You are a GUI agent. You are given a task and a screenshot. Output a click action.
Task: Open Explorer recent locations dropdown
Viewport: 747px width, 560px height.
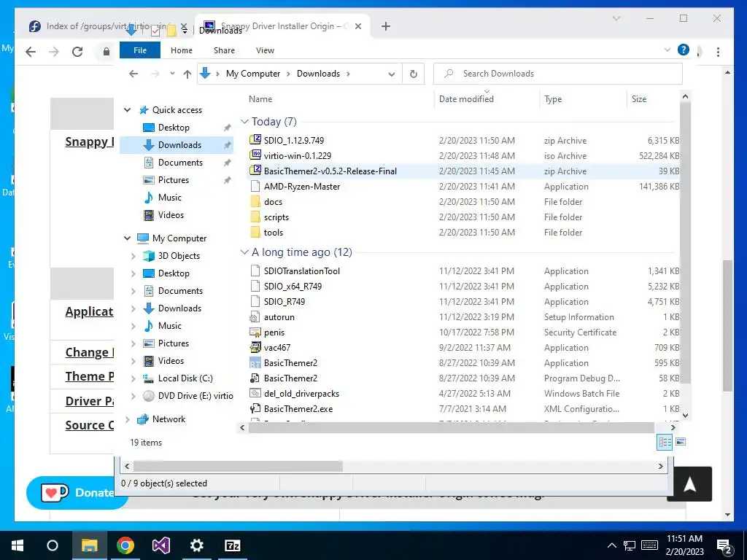[x=172, y=74]
